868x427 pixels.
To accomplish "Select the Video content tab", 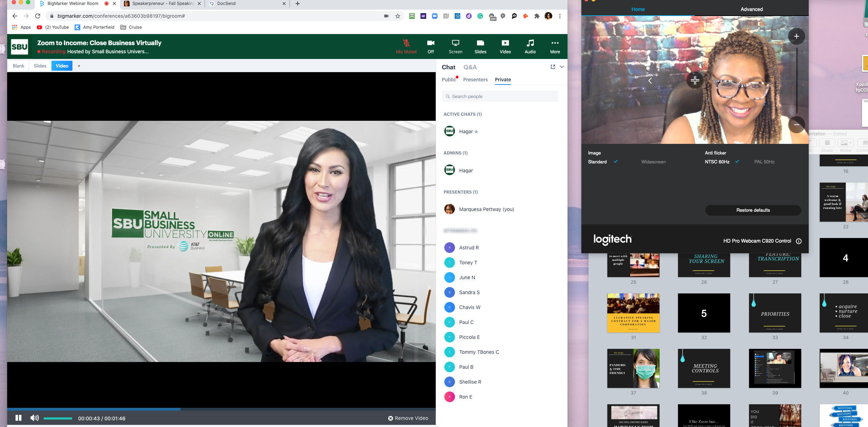I will tap(62, 66).
